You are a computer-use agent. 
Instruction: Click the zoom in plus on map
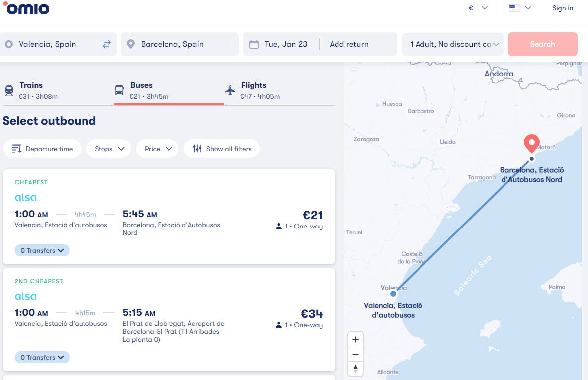tap(355, 339)
